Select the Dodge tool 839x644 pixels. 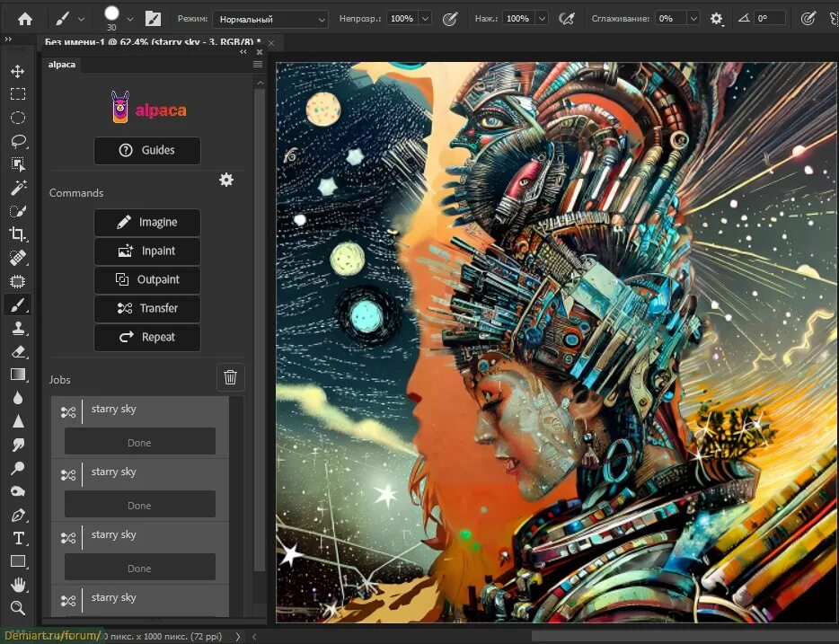click(18, 468)
